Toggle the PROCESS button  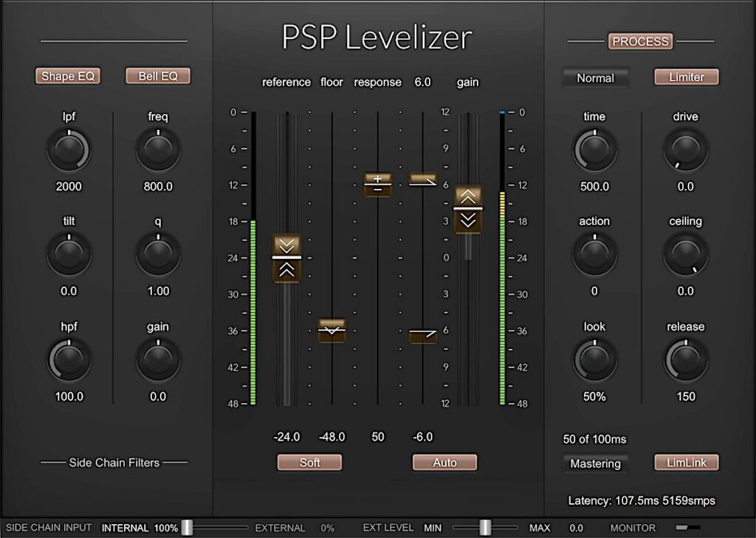640,41
